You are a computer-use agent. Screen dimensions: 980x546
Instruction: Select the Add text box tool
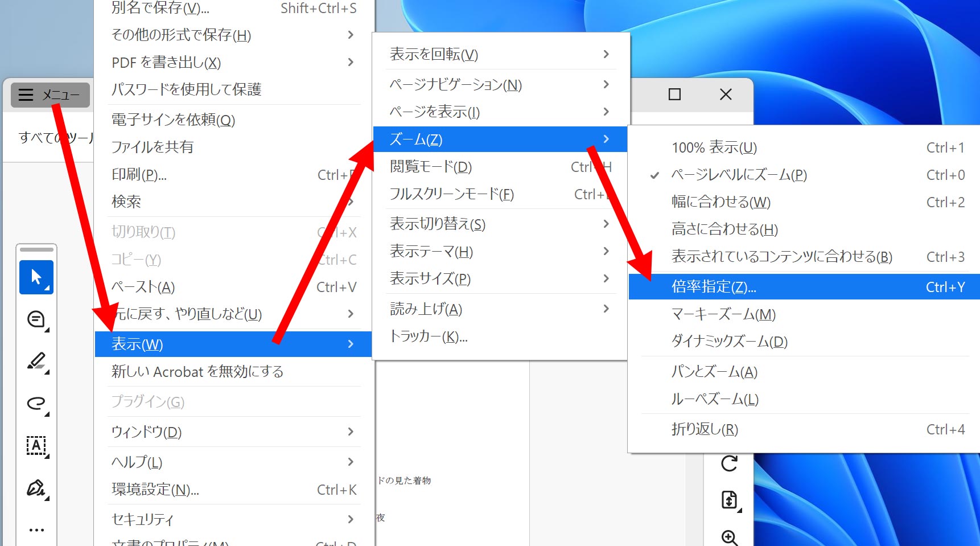[x=36, y=446]
